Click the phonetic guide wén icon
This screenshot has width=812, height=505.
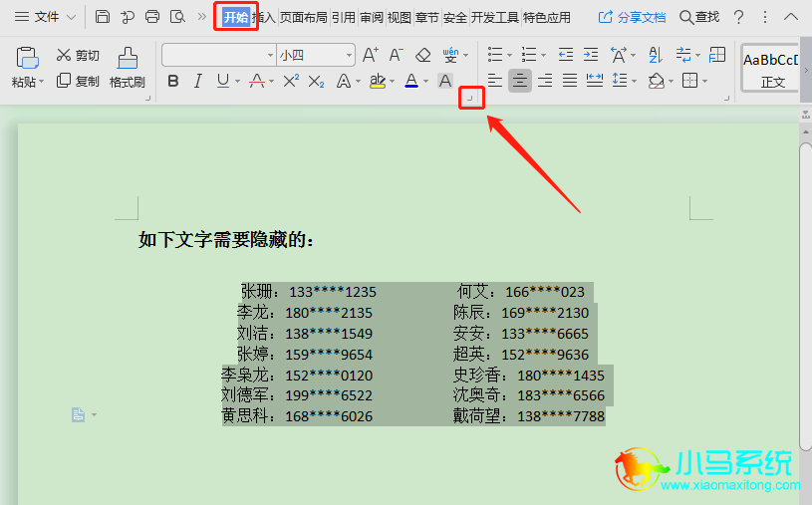tap(450, 55)
